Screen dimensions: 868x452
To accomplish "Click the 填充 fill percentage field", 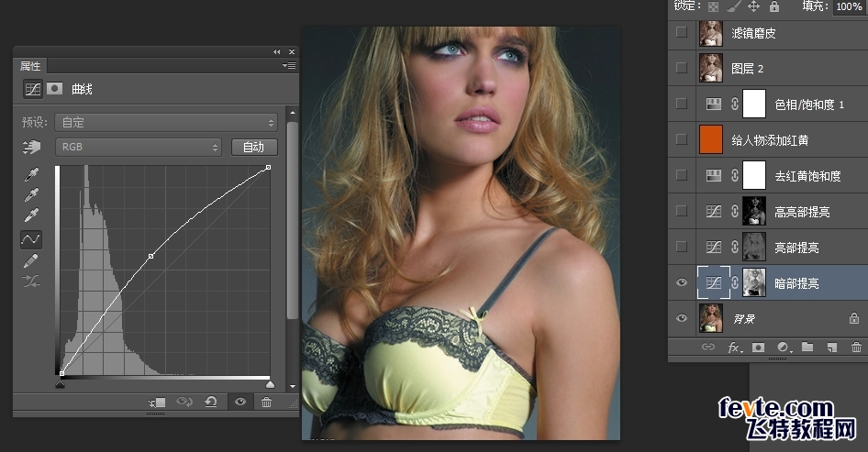I will [849, 6].
